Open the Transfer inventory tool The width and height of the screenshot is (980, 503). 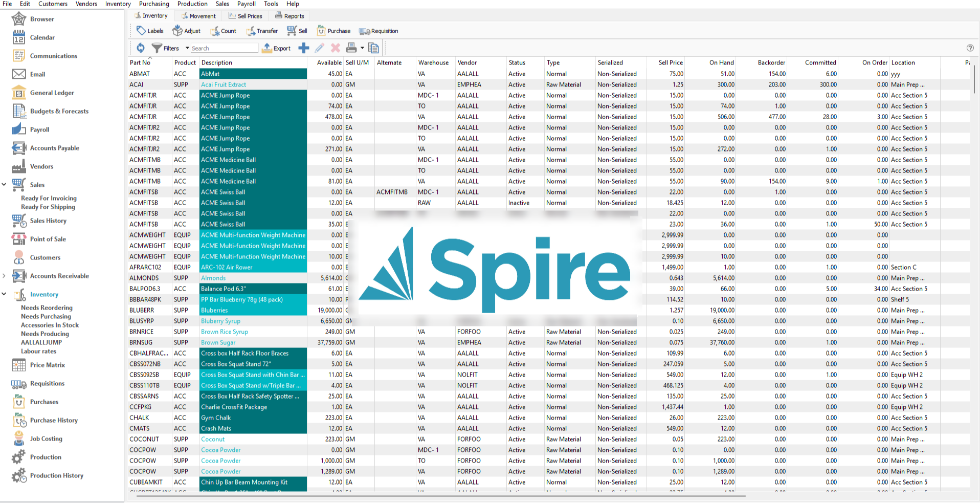(x=262, y=31)
